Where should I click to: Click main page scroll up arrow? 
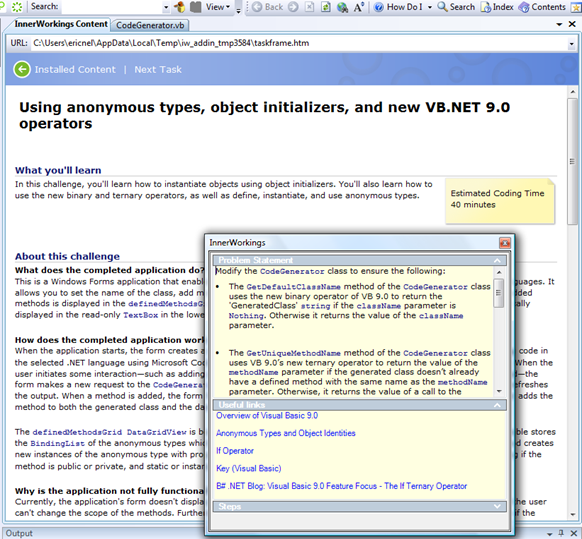[572, 91]
